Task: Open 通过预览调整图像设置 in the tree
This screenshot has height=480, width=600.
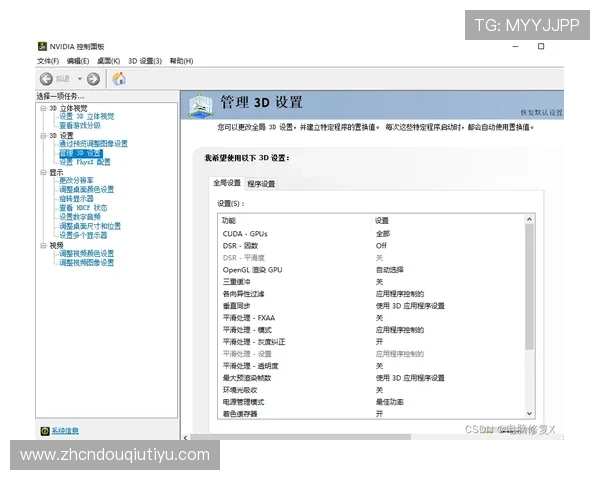Action: [93, 144]
